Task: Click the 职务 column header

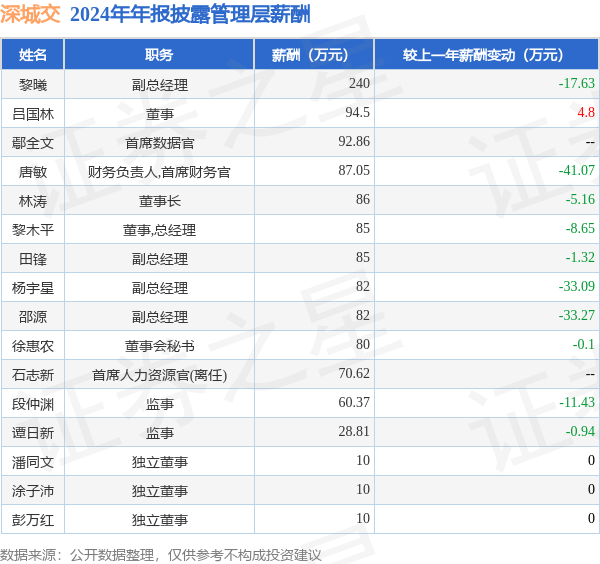Action: 159,55
